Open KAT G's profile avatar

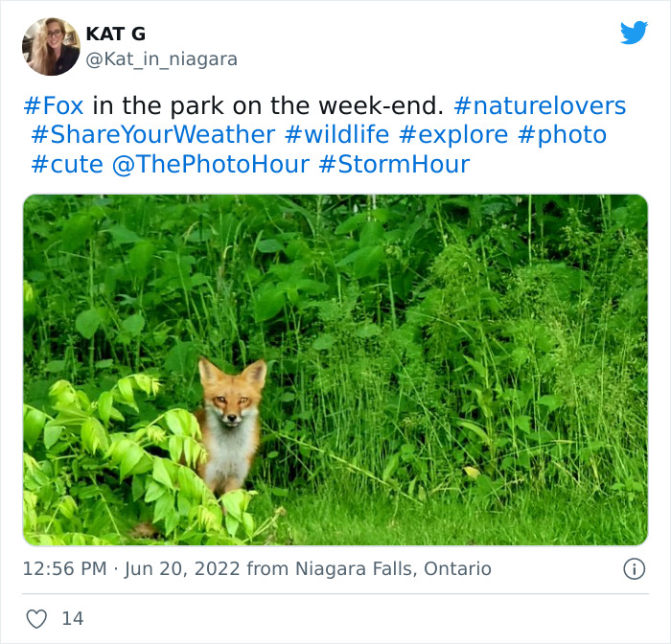[x=51, y=47]
